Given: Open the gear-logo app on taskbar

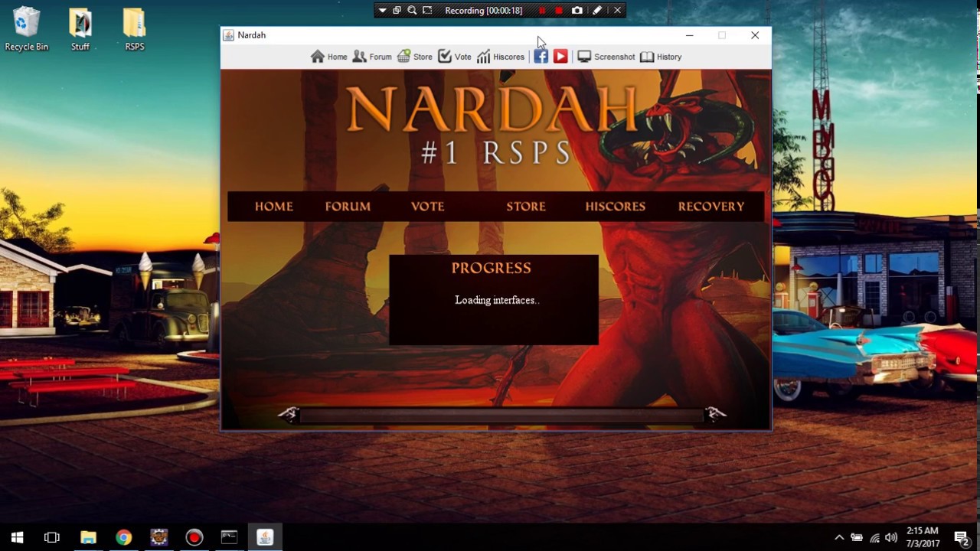Looking at the screenshot, I should pos(158,537).
